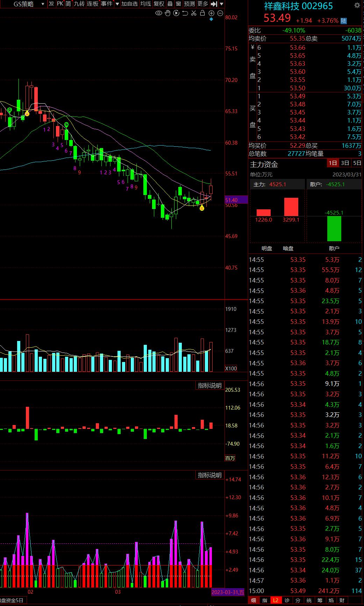Click the 发 toolbar button

click(51, 4)
